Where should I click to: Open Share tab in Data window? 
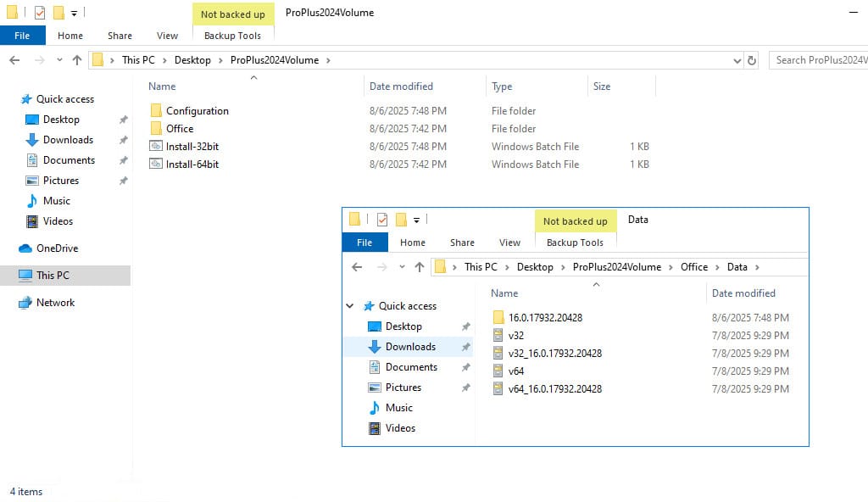(462, 243)
